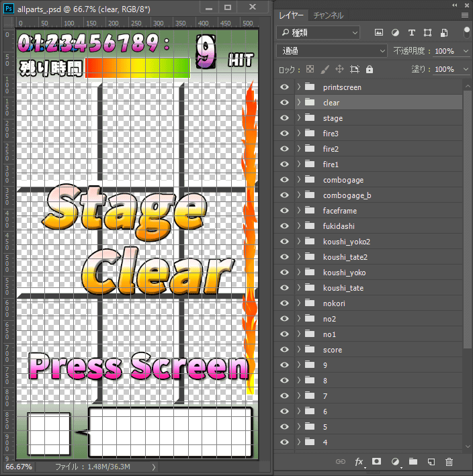
Task: Filter layers by type layer icon
Action: pos(412,32)
